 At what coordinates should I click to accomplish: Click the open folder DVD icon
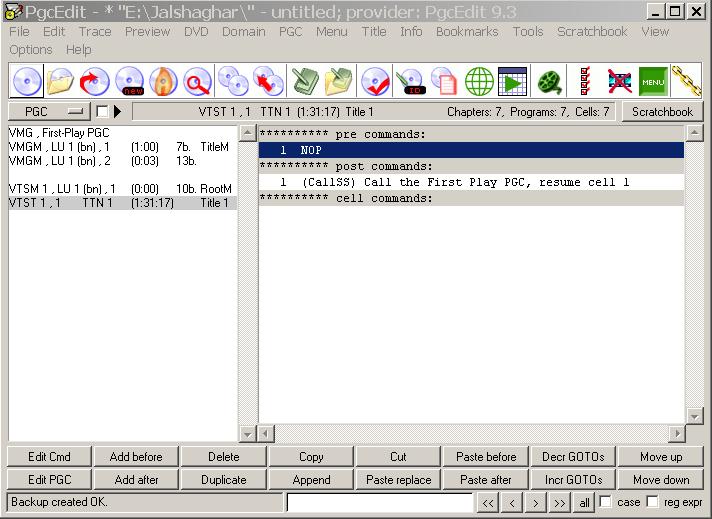[60, 81]
